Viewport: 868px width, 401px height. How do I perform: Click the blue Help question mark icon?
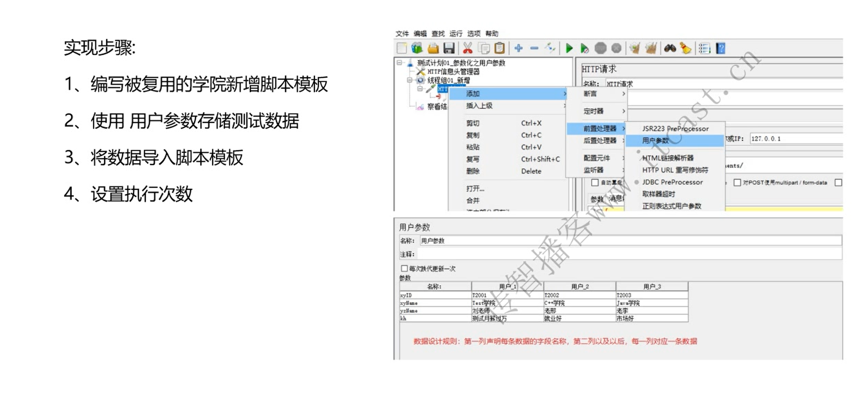[x=720, y=48]
